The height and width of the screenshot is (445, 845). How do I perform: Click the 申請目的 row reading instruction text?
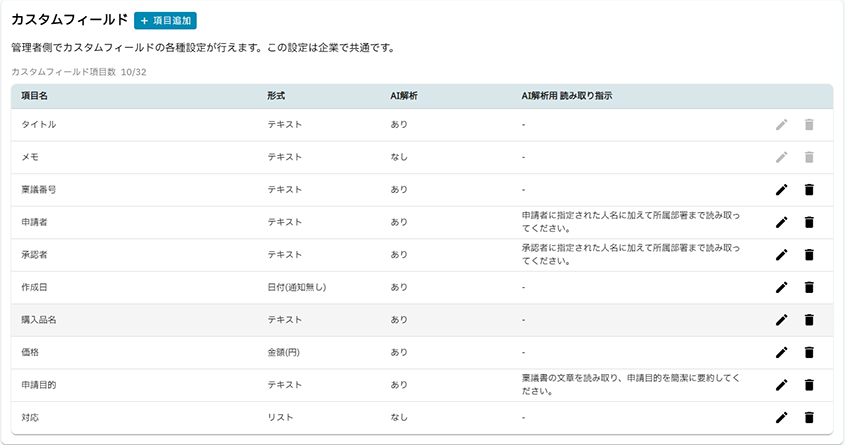click(x=631, y=385)
